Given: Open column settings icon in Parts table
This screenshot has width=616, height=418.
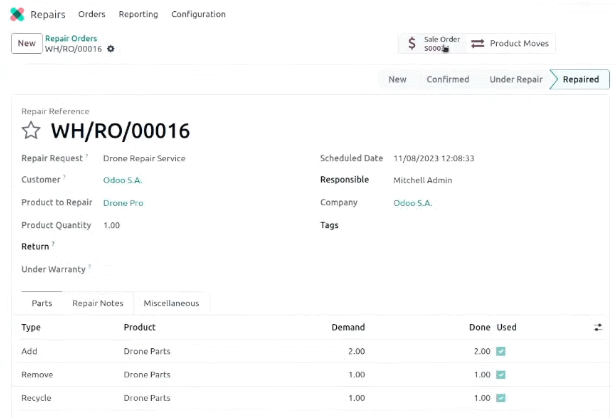Looking at the screenshot, I should pos(598,327).
